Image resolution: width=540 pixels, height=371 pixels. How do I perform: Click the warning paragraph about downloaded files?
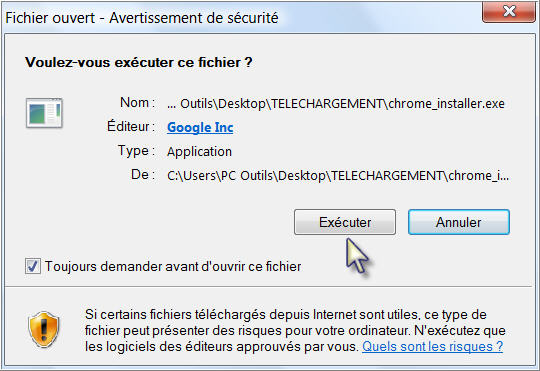295,330
